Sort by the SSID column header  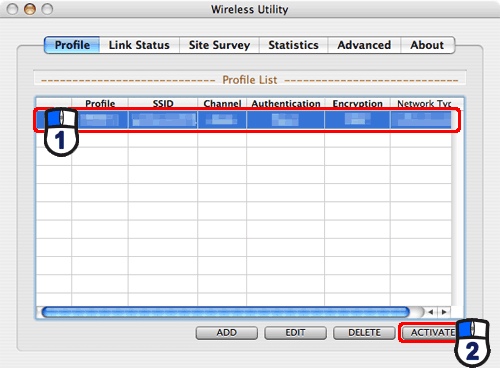coord(163,103)
